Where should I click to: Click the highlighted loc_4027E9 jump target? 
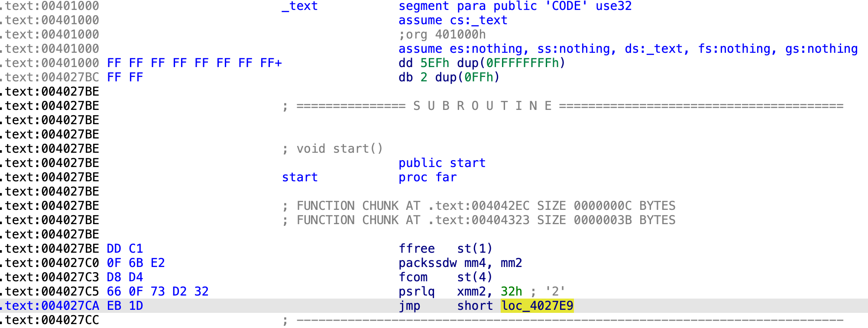537,306
